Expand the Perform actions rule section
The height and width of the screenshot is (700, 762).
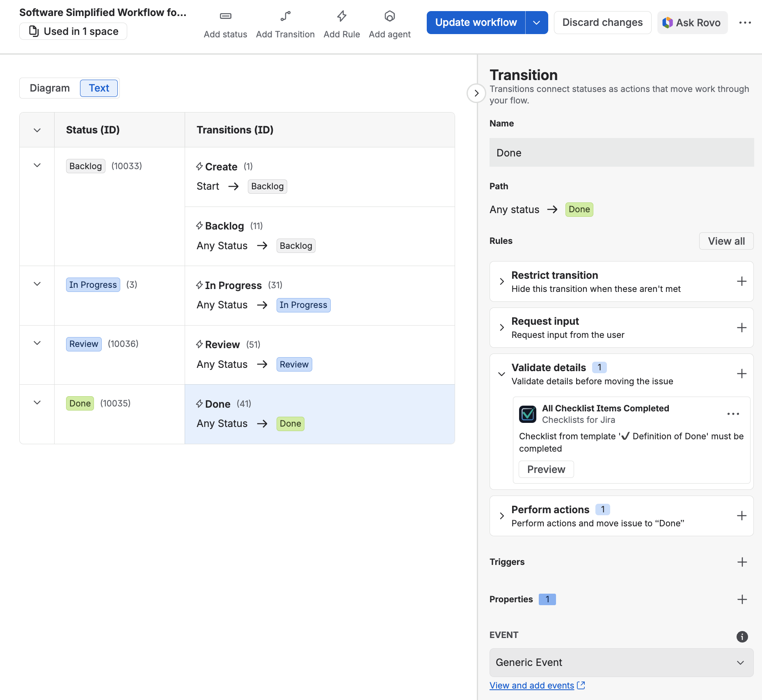501,516
